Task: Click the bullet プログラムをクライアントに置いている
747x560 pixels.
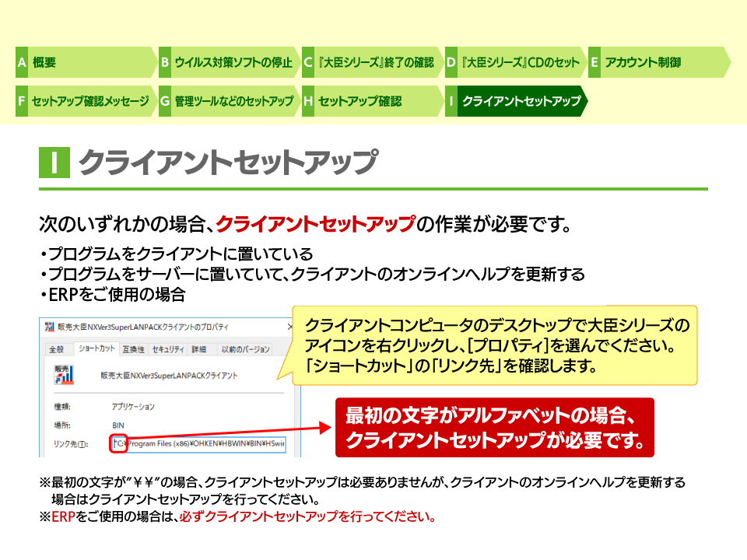Action: click(x=177, y=254)
